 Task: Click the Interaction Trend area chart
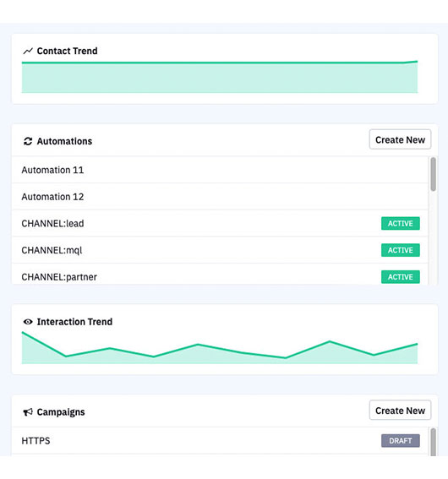[220, 348]
